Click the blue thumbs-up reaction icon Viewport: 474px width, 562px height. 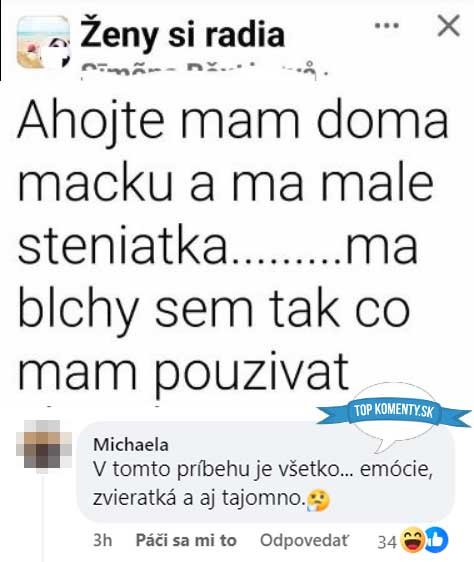coord(436,539)
